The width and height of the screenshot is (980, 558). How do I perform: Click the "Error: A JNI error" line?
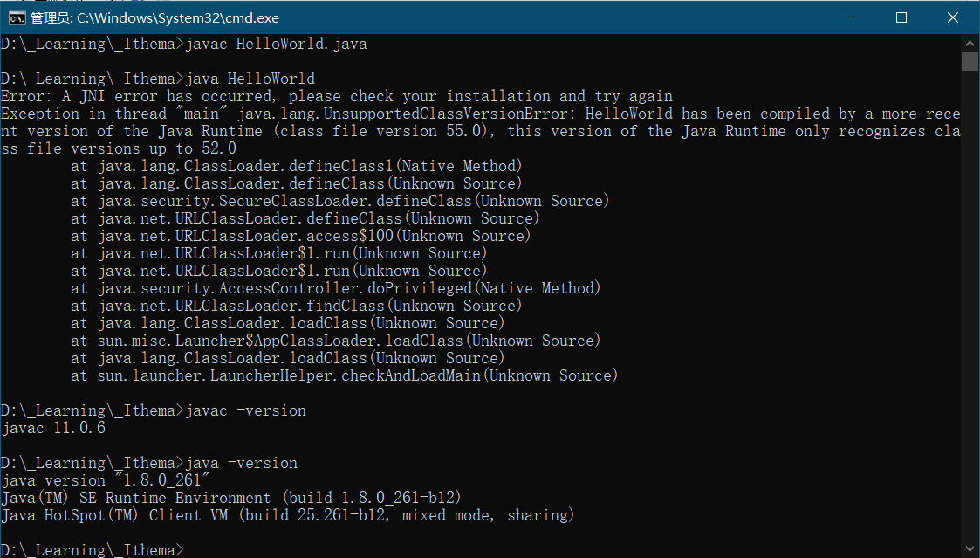click(x=337, y=96)
